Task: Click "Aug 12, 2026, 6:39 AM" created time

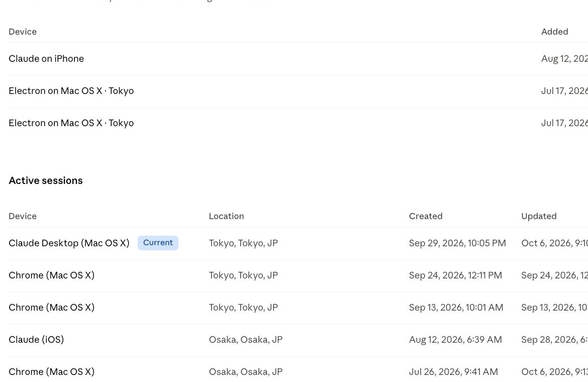Action: [455, 340]
